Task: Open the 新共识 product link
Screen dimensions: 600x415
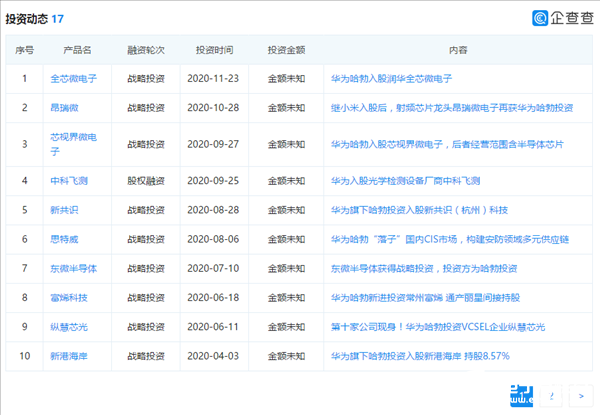Action: click(x=64, y=210)
